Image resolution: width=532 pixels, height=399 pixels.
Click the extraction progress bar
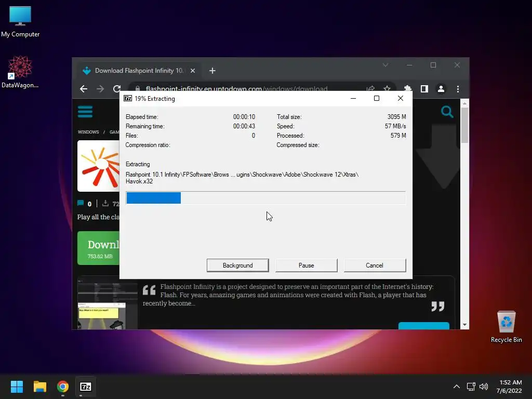click(265, 198)
